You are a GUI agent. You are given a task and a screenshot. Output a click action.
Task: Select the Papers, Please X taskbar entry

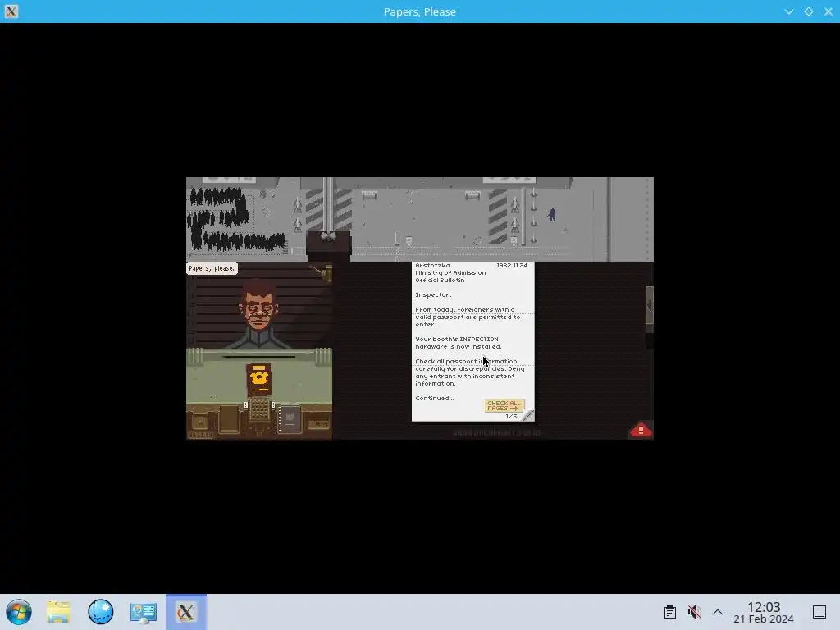[x=186, y=612]
